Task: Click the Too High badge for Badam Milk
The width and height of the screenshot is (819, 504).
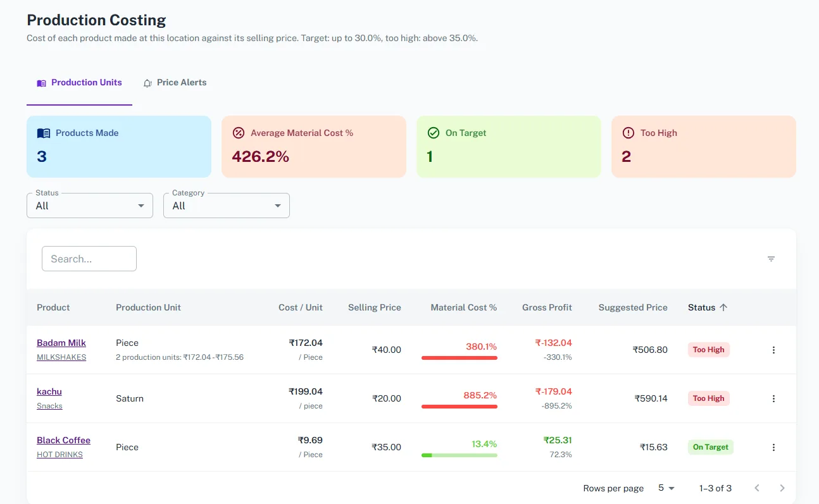Action: [709, 350]
